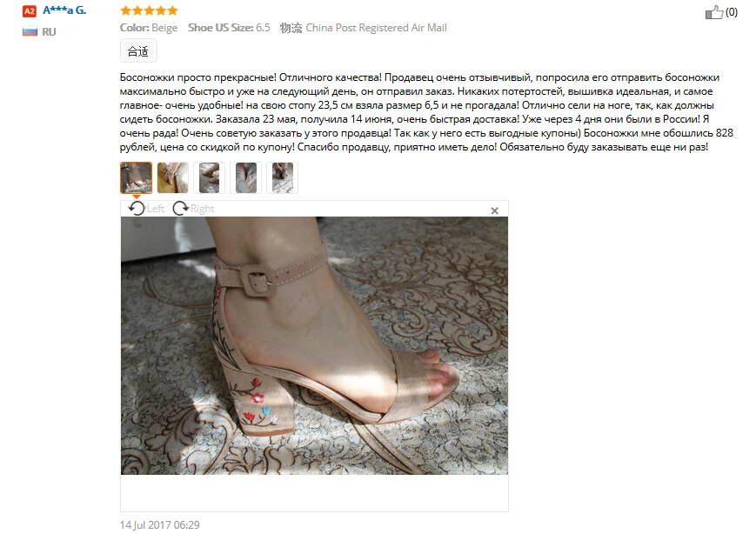Click the Russian flag icon

[x=30, y=32]
